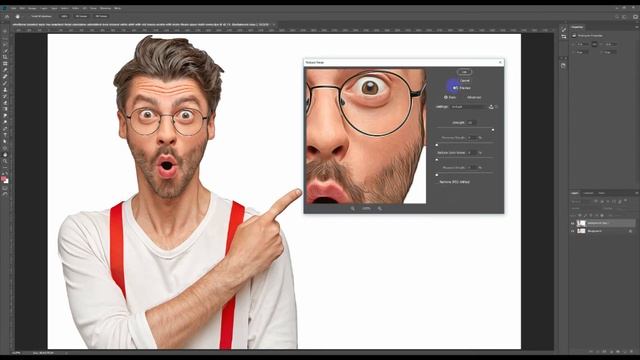Click the Share icon at top right
This screenshot has height=360, width=640.
(636, 17)
